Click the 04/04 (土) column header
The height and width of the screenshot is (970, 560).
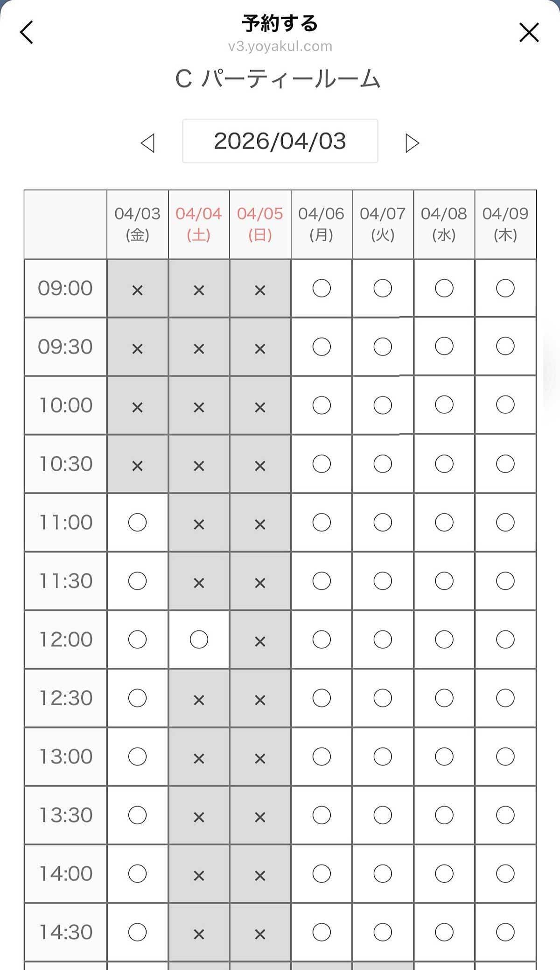point(199,224)
